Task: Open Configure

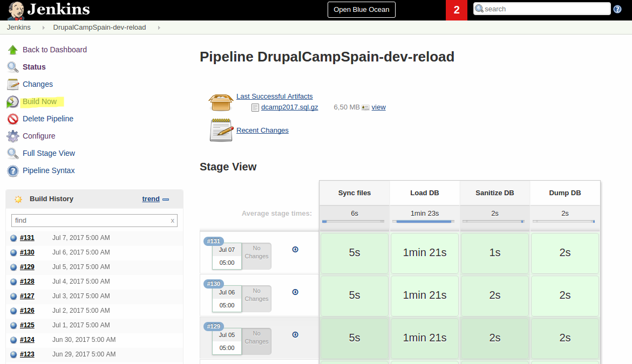Action: pyautogui.click(x=39, y=136)
